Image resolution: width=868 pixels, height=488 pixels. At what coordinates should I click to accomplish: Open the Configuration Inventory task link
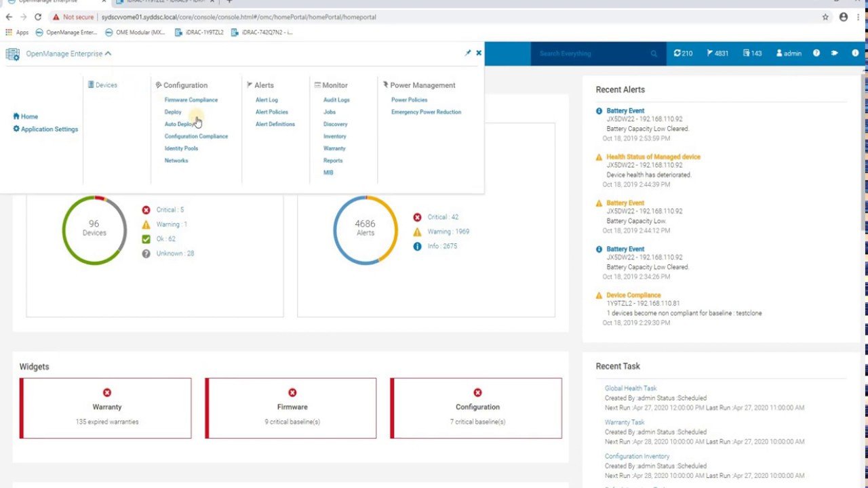(637, 456)
